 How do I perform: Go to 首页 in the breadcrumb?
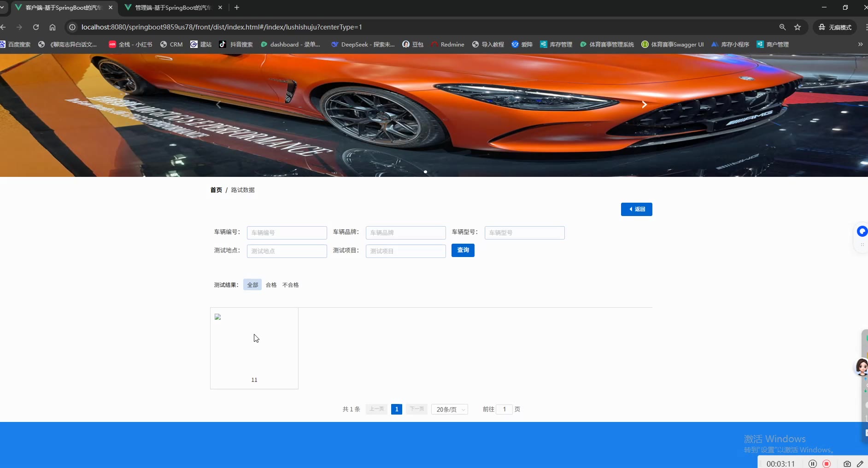point(216,190)
